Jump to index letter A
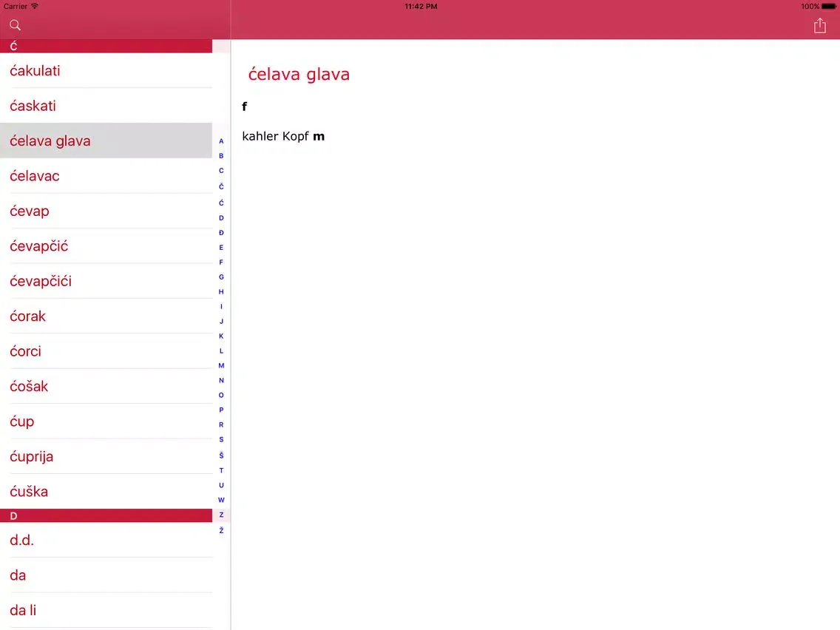The height and width of the screenshot is (630, 840). (x=221, y=141)
